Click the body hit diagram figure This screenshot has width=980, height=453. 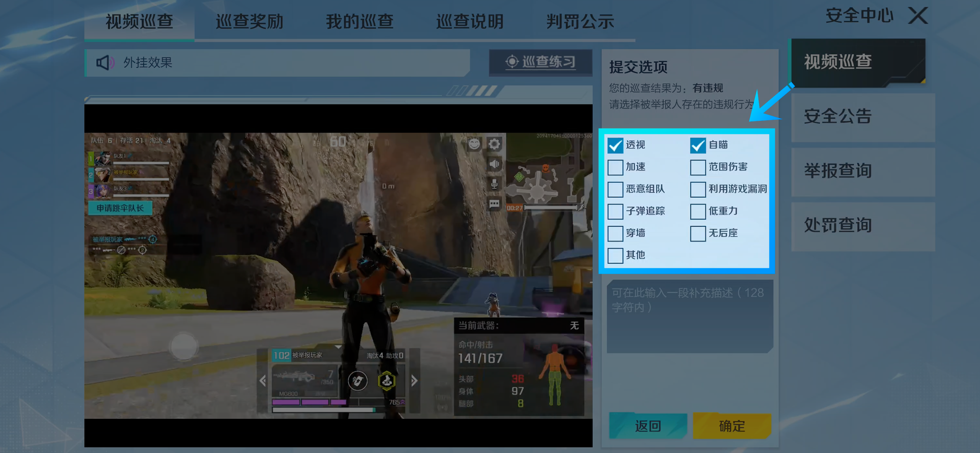(555, 374)
